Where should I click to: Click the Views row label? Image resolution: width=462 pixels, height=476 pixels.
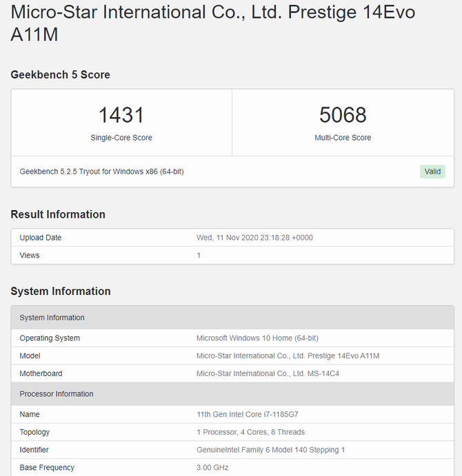(30, 256)
